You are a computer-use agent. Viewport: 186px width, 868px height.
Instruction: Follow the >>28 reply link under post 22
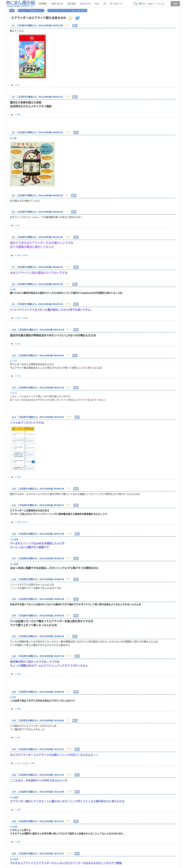coord(18,674)
